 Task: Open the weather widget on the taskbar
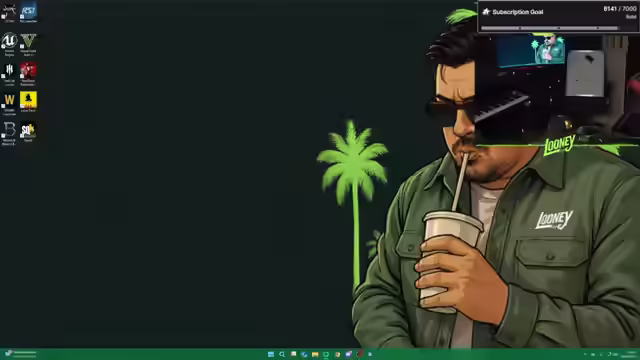tap(20, 354)
